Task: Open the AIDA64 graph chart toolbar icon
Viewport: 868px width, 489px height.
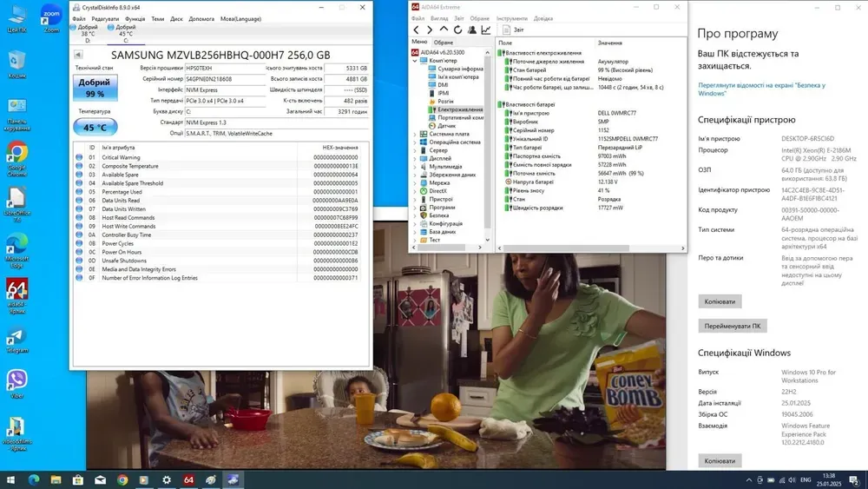Action: (x=487, y=30)
